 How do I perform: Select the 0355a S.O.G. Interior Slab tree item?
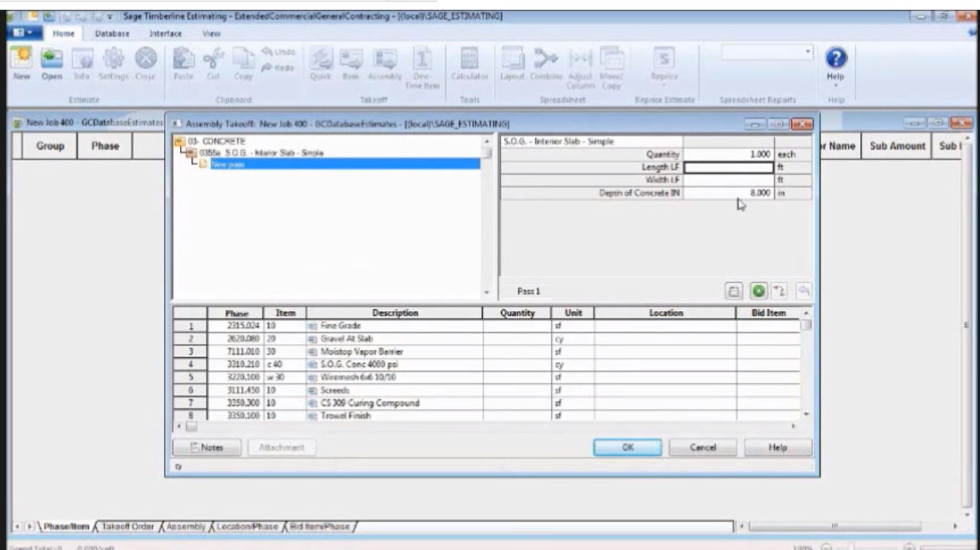pos(260,152)
